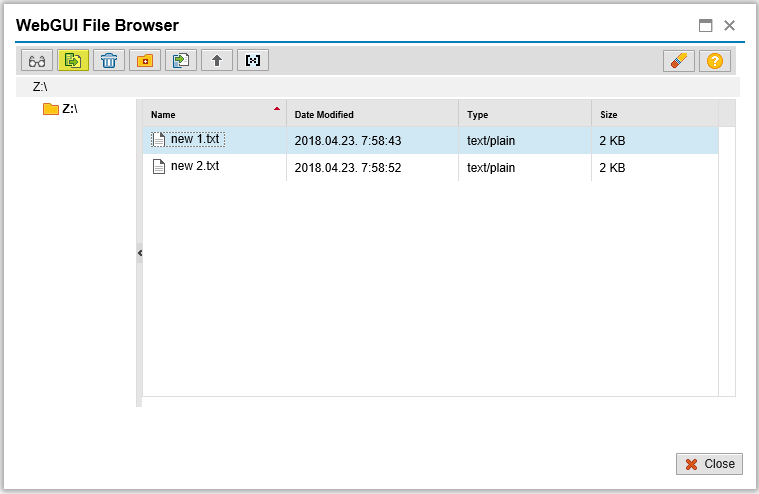Click the eraser clear icon
Viewport: 759px width, 494px height.
pos(679,61)
